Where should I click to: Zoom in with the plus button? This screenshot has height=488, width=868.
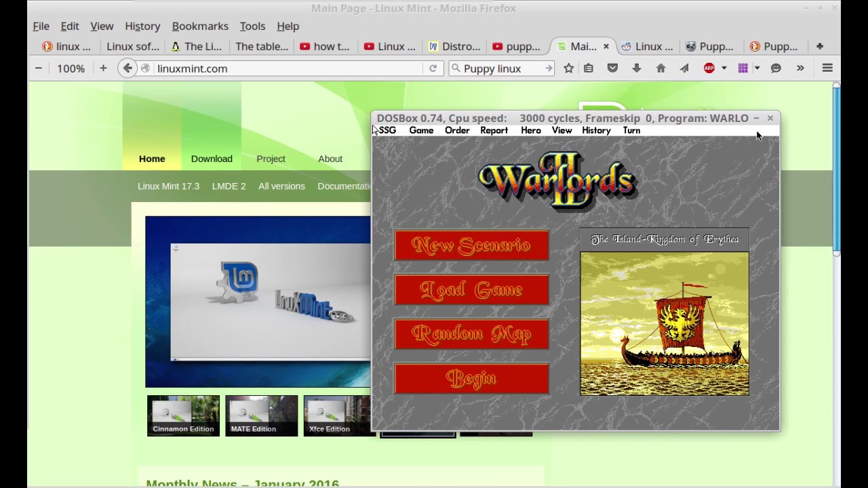pos(103,68)
